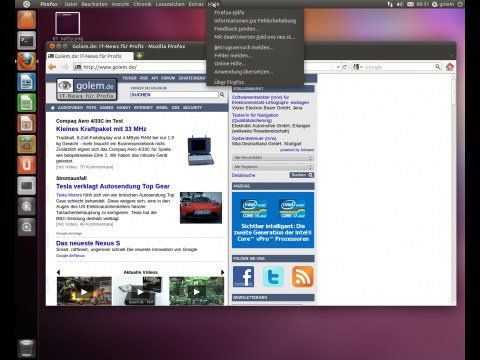Open the URL history dropdown arrow
The image size is (480, 360).
tap(338, 67)
